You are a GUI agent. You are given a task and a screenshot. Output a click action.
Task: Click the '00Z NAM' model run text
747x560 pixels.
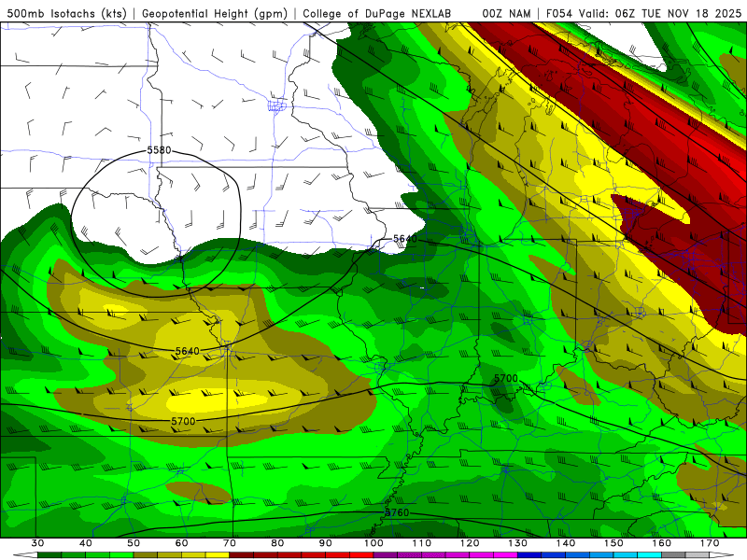coord(506,14)
